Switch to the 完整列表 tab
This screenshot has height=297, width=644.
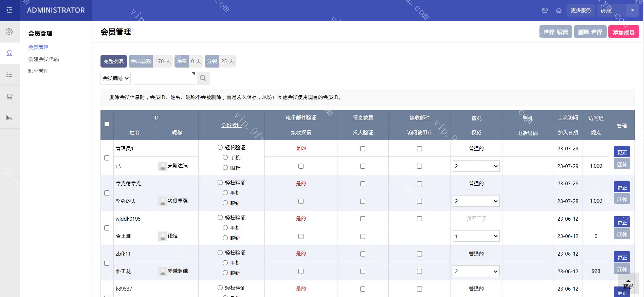click(x=114, y=61)
